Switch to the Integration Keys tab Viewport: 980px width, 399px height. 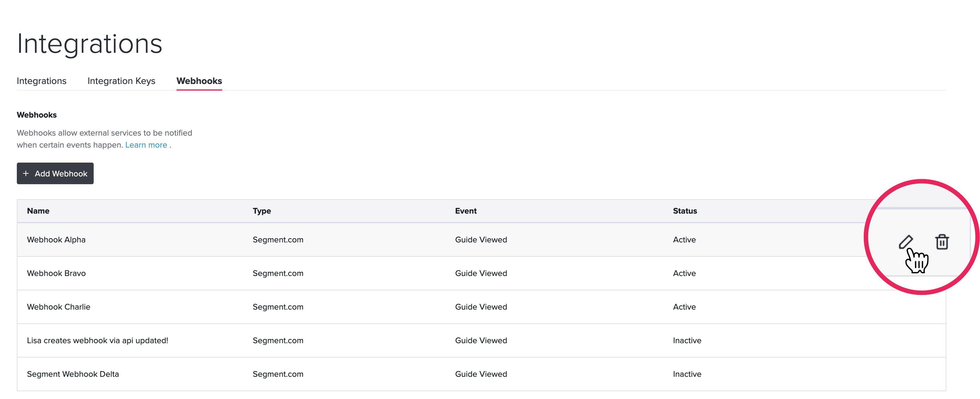point(121,81)
